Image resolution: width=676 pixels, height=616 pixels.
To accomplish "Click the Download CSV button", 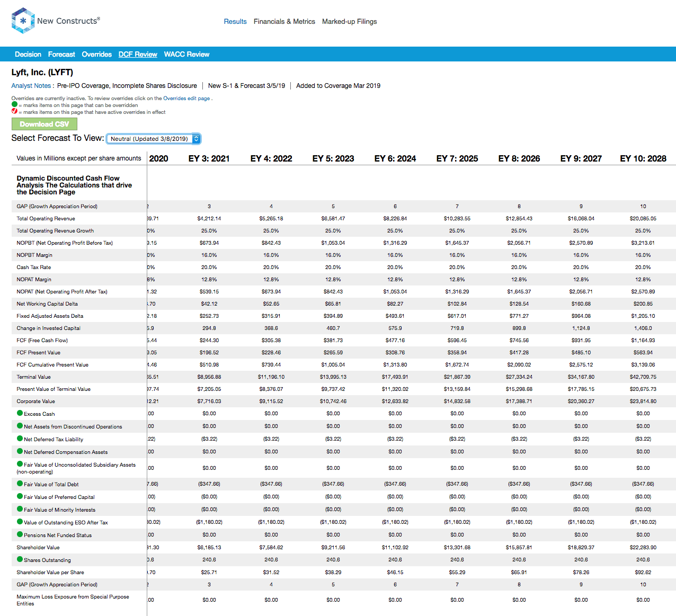I will pyautogui.click(x=45, y=124).
